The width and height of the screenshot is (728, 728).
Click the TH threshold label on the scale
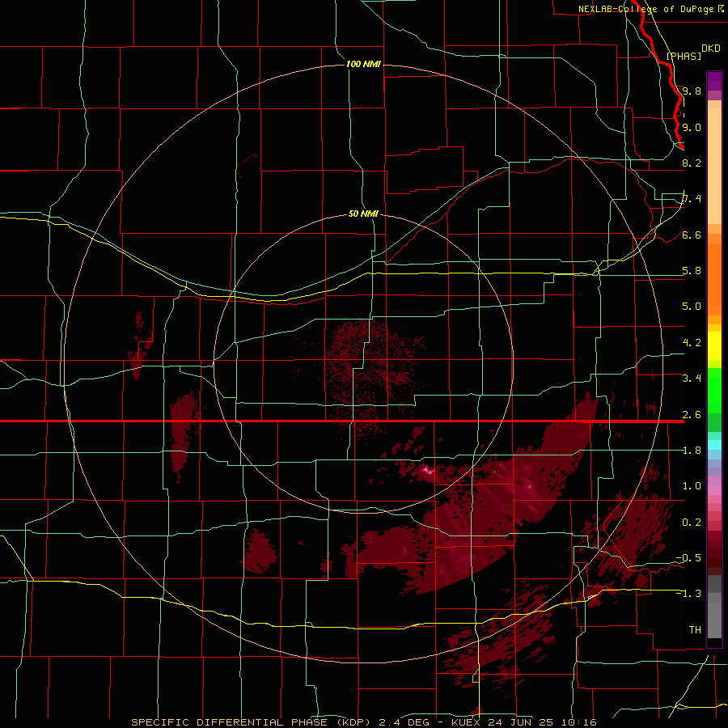(695, 630)
